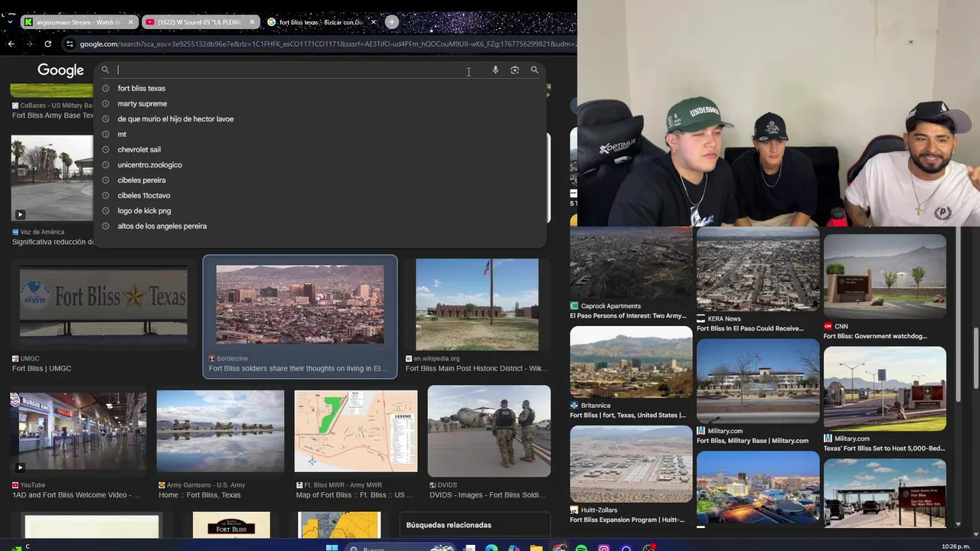980x551 pixels.
Task: Open CNN Fort Bliss watchdog image
Action: coord(885,276)
